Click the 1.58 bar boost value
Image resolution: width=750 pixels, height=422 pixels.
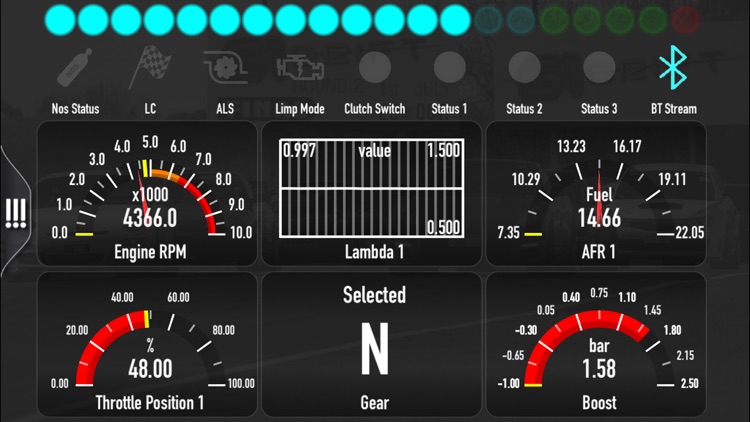(599, 369)
